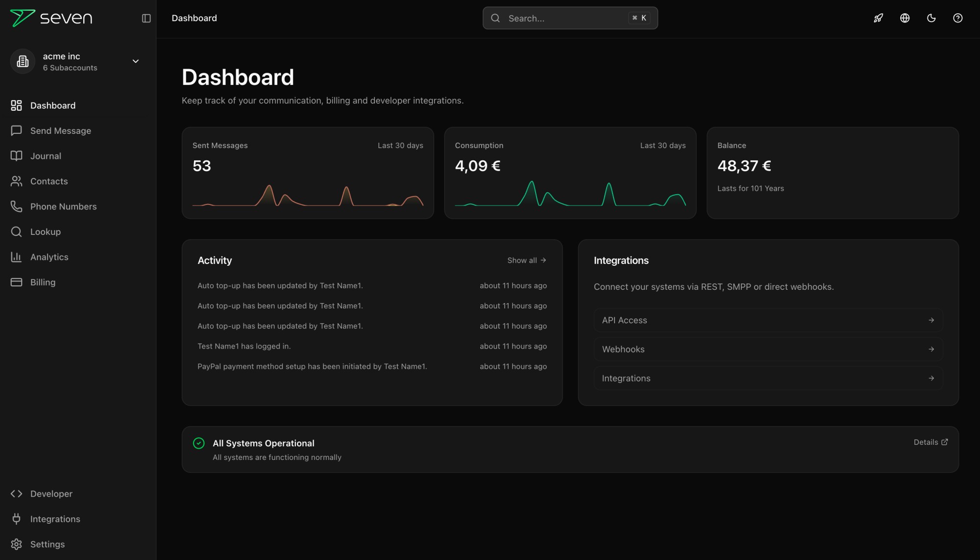
Task: Open the Webhooks integration row
Action: pos(768,349)
